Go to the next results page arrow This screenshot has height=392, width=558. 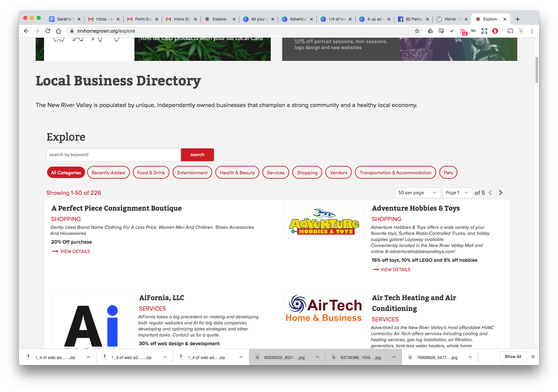(x=500, y=192)
